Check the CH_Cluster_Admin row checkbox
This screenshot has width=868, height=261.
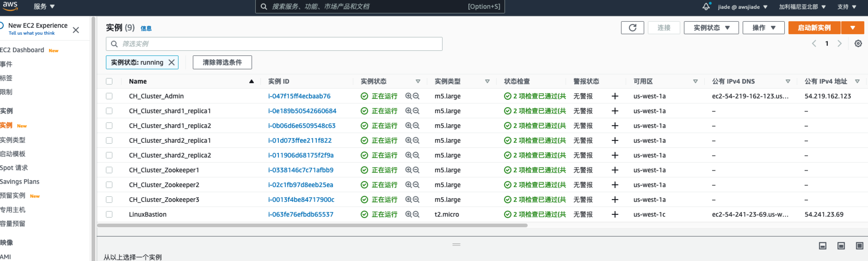pos(109,96)
